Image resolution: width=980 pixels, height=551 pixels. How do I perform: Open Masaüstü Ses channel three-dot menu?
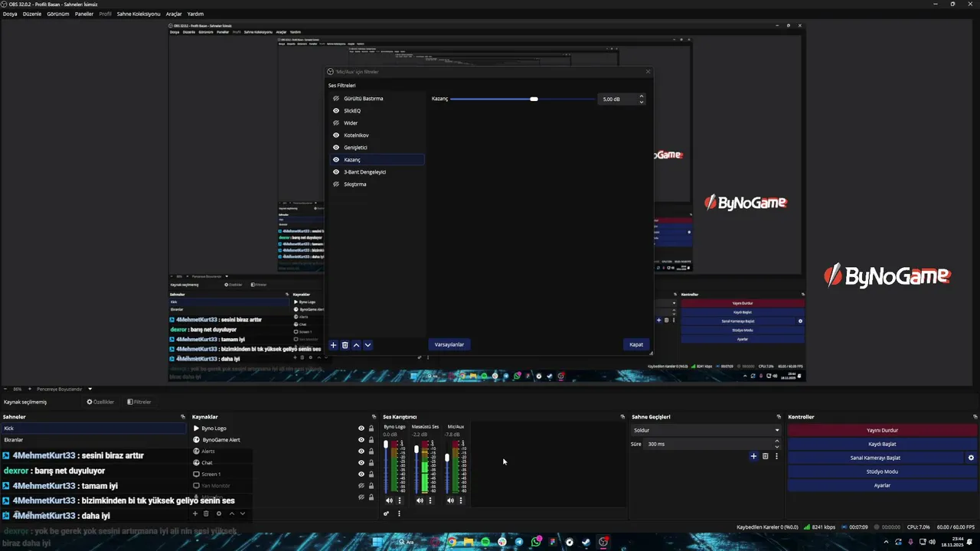pyautogui.click(x=430, y=500)
